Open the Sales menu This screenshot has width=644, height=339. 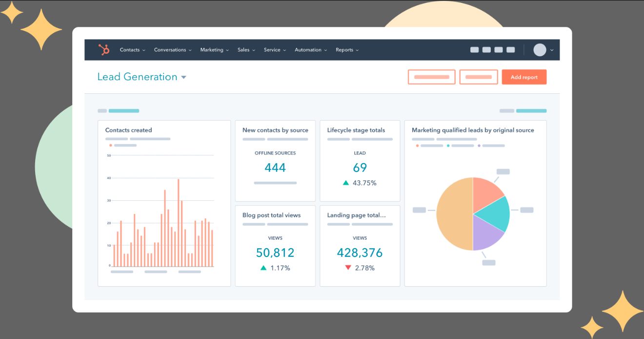246,50
